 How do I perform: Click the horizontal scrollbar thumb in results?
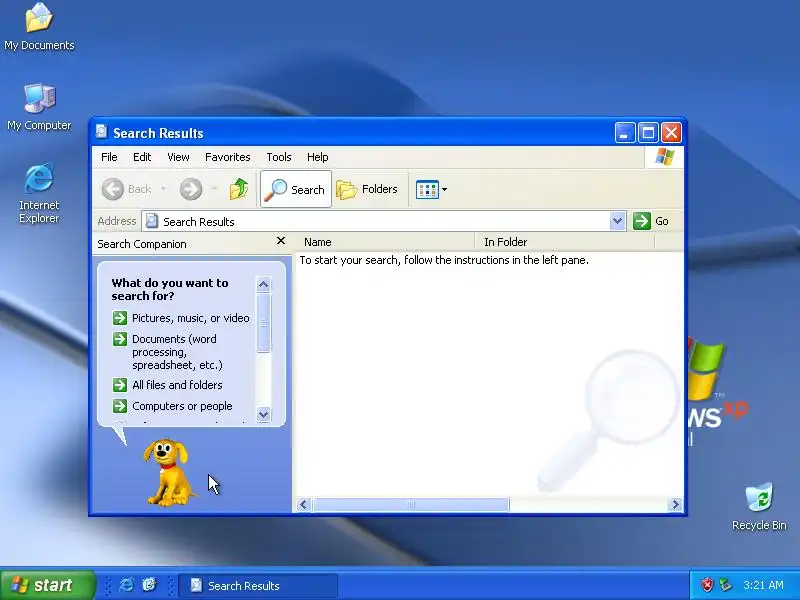(411, 505)
